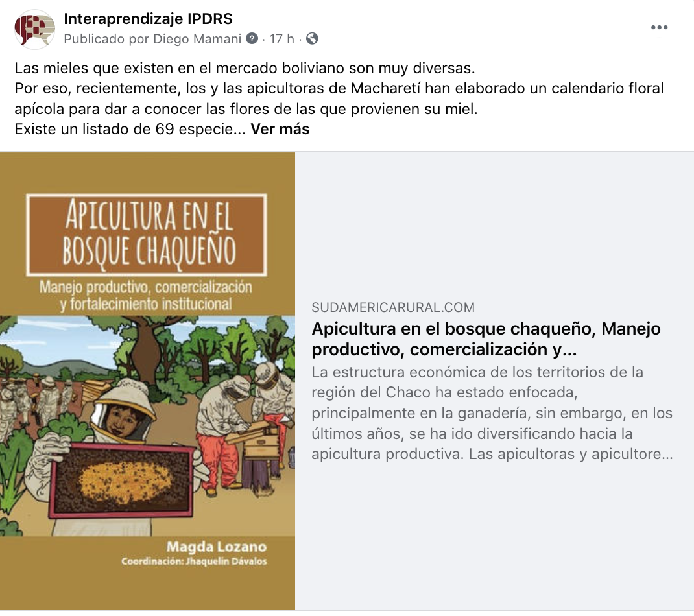This screenshot has height=616, width=694.
Task: Click the post's first sentence about mieles
Action: click(x=245, y=68)
